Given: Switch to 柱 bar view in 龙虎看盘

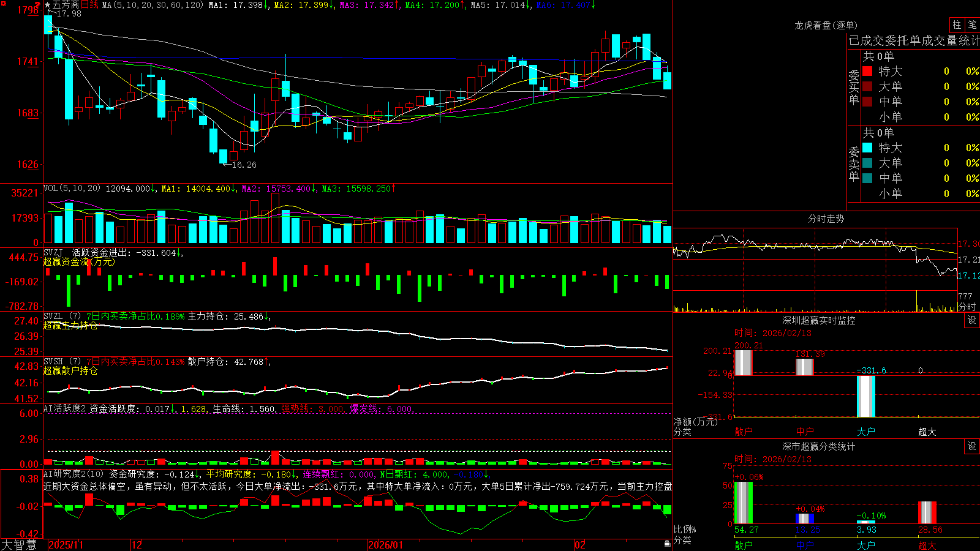Looking at the screenshot, I should [x=957, y=24].
